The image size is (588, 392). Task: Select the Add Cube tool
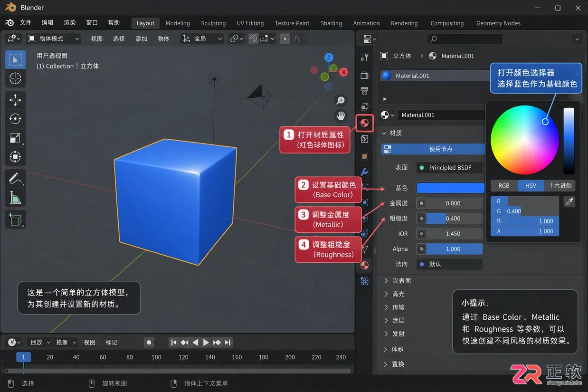15,220
